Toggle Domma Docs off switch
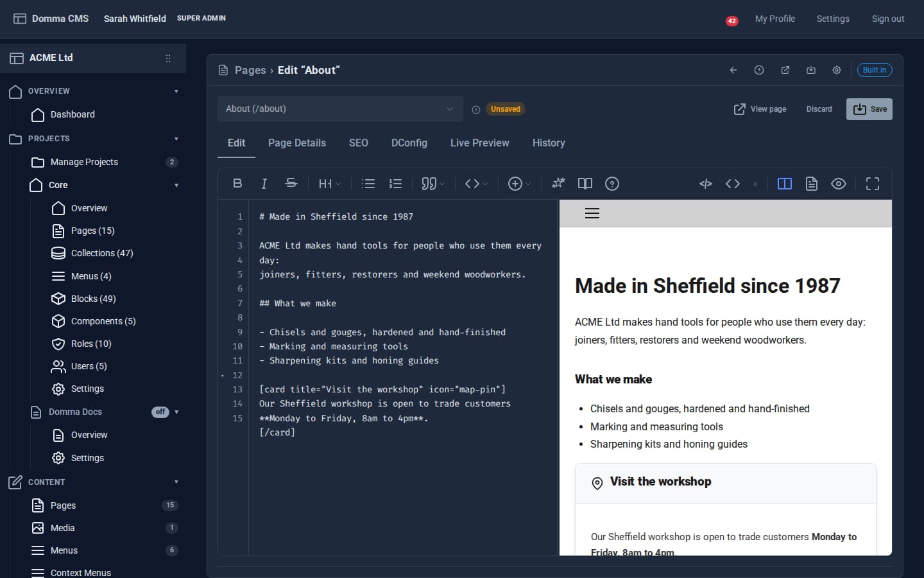Screen dimensions: 924x578 pyautogui.click(x=160, y=412)
